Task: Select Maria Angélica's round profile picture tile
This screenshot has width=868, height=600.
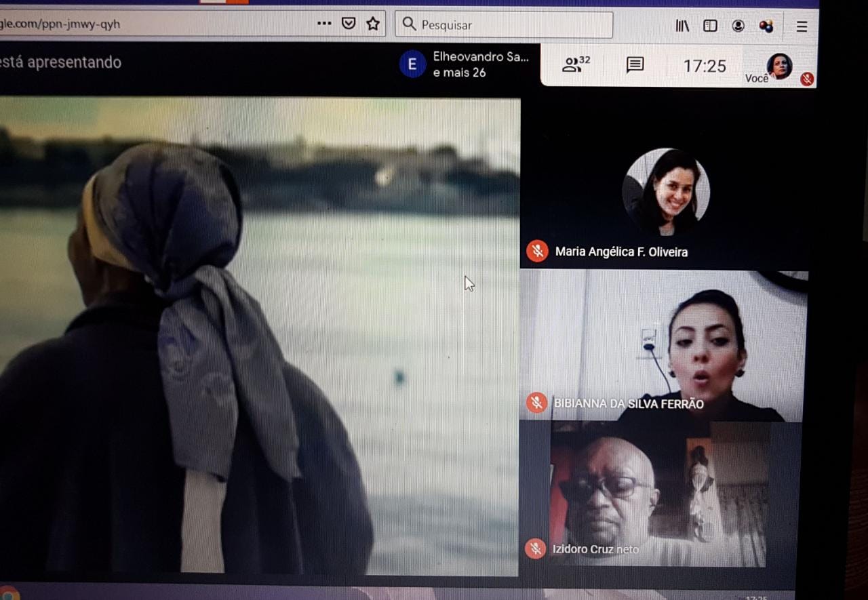Action: [666, 192]
